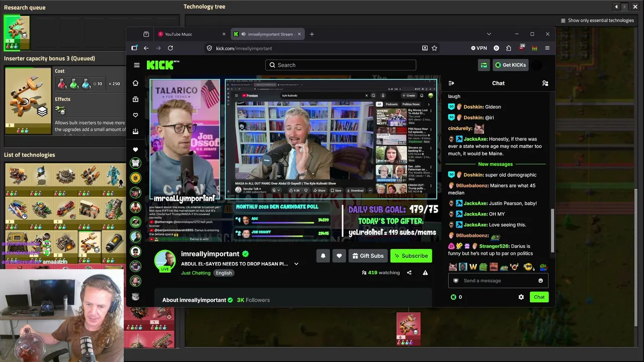Viewport: 644px width, 362px height.
Task: Open the browser extensions puzzle icon
Action: click(508, 48)
